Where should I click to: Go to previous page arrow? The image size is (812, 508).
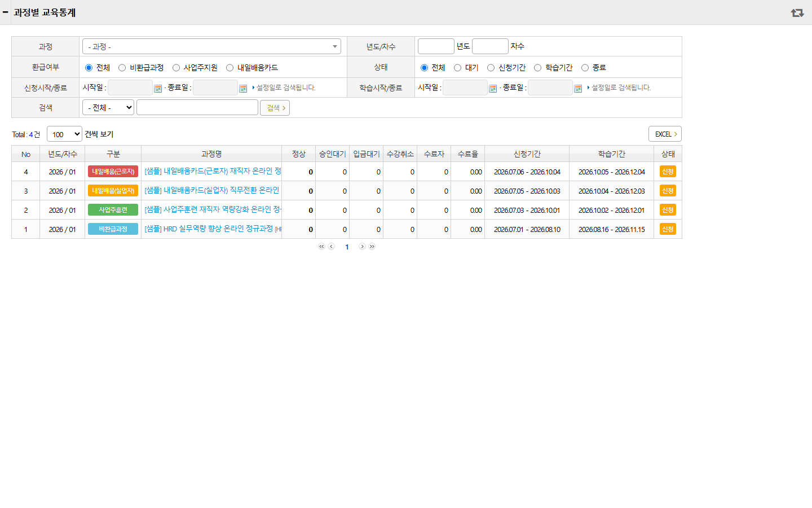click(332, 247)
